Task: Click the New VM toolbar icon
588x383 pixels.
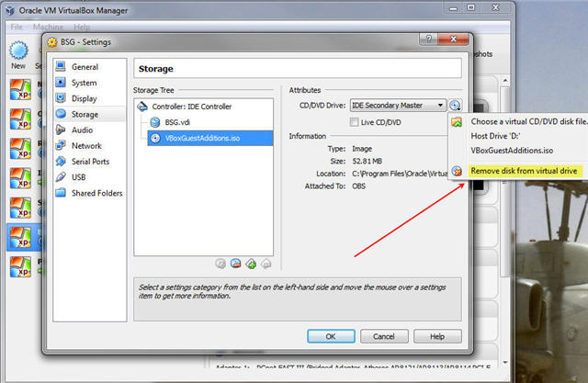Action: (18, 55)
